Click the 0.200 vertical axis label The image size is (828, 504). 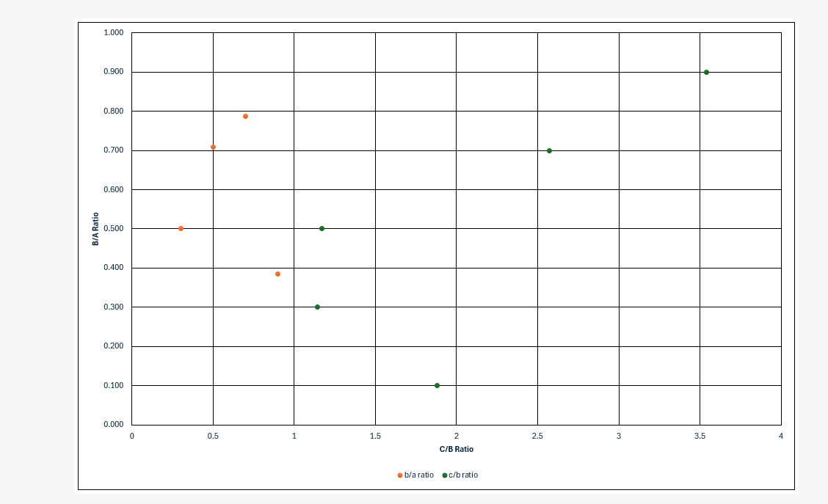[x=114, y=346]
